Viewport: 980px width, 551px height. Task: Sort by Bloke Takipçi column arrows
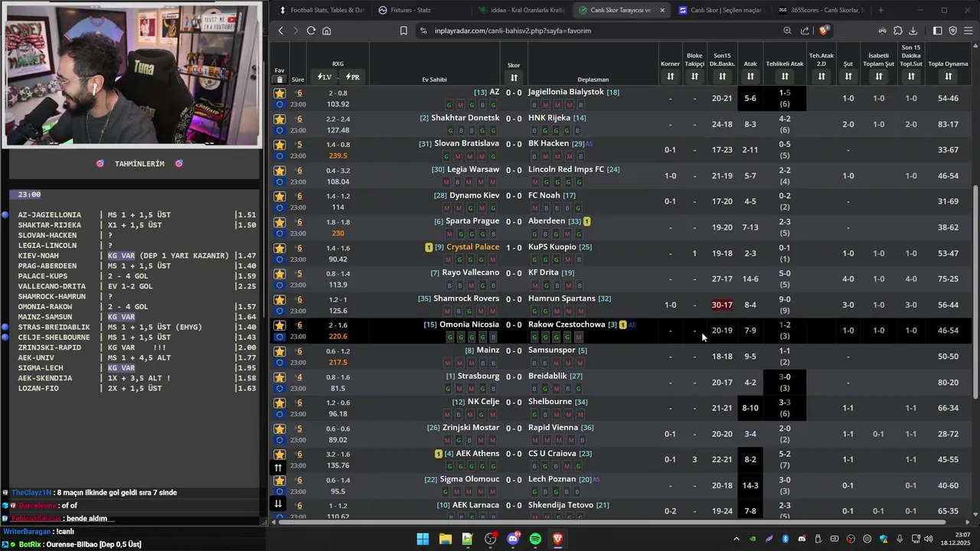(x=694, y=77)
